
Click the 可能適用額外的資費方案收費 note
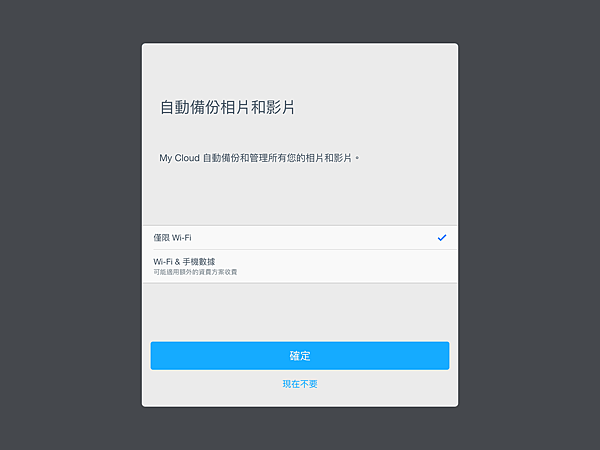pos(195,272)
